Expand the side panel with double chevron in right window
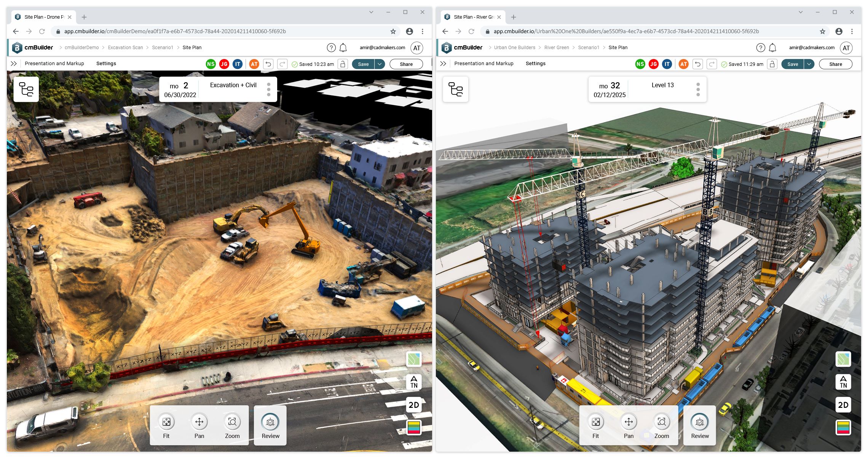Viewport: 868px width, 457px height. click(443, 64)
